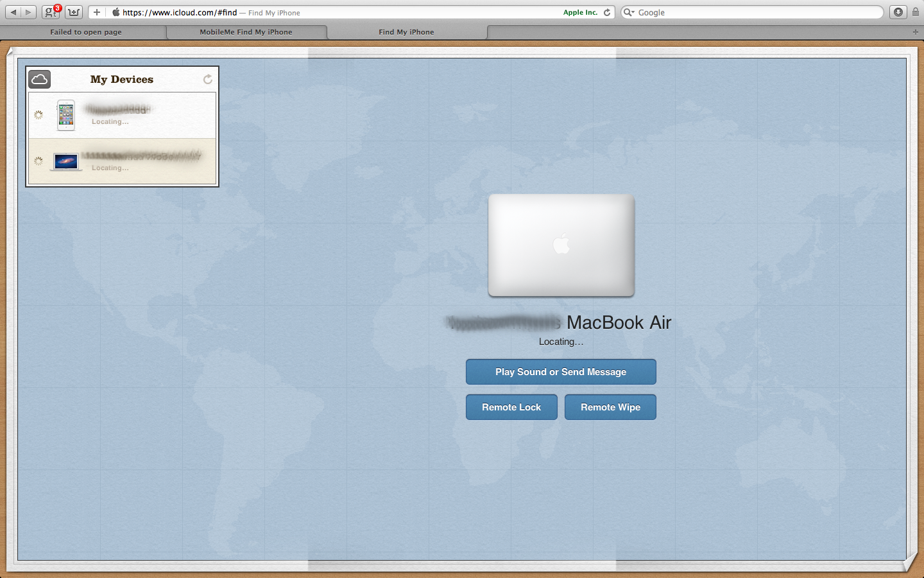The height and width of the screenshot is (578, 924).
Task: Click the Apple Inc. certificate label
Action: tap(580, 12)
